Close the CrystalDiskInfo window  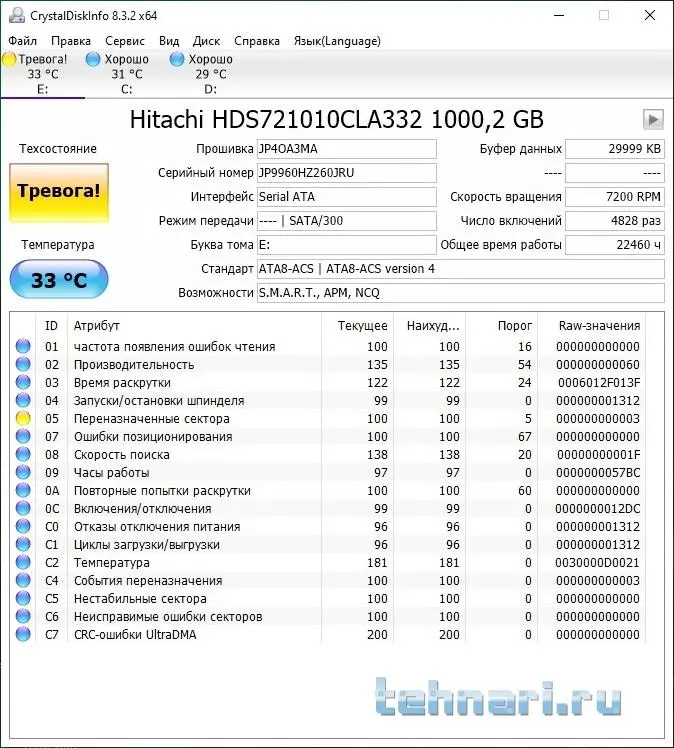(x=650, y=15)
